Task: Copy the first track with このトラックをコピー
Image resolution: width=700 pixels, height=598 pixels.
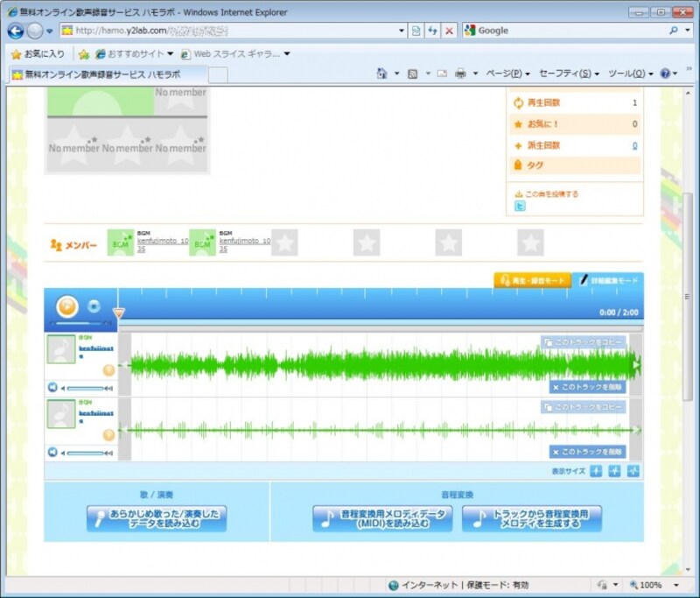Action: [x=584, y=342]
